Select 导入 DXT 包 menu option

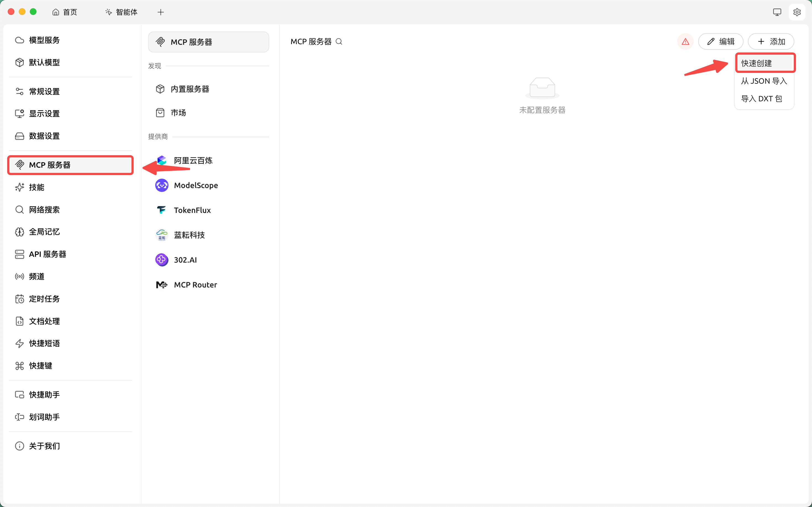tap(761, 99)
